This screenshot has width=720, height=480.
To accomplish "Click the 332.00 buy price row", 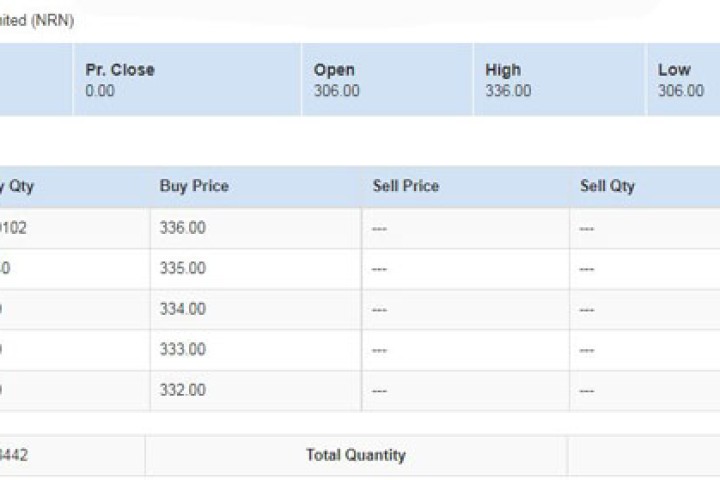I will pos(183,390).
